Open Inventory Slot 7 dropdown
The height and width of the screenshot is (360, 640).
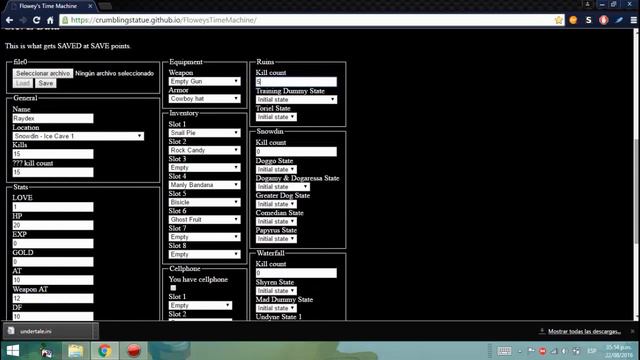(204, 237)
